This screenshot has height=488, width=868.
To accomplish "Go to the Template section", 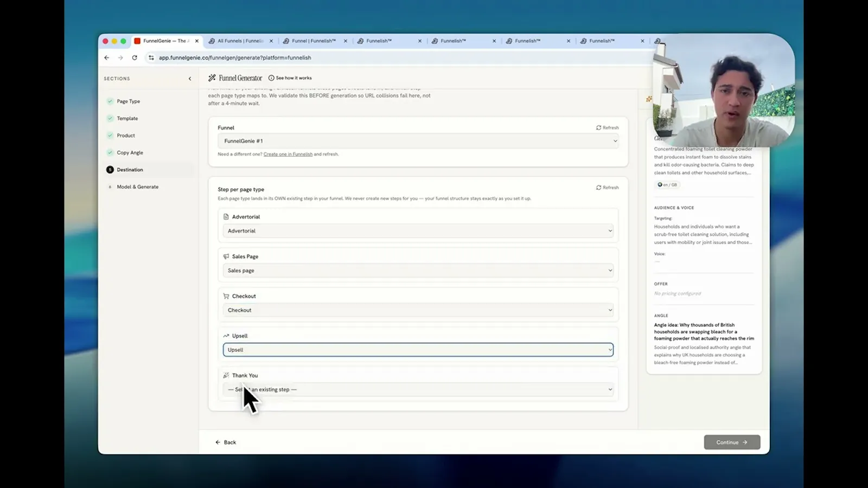I will coord(127,118).
